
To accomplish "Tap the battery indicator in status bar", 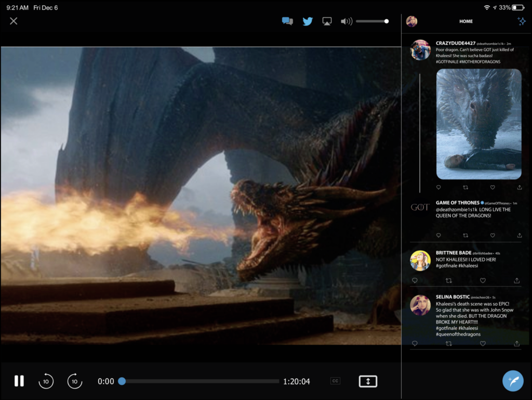I will [518, 7].
